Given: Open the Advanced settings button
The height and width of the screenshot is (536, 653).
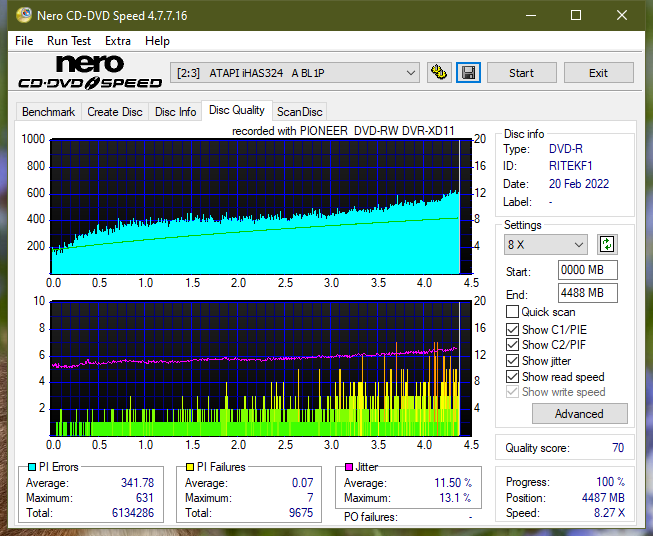Looking at the screenshot, I should (579, 414).
